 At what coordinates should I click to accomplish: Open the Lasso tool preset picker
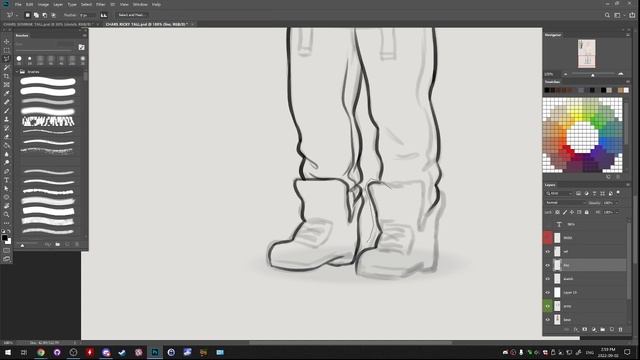tap(11, 15)
